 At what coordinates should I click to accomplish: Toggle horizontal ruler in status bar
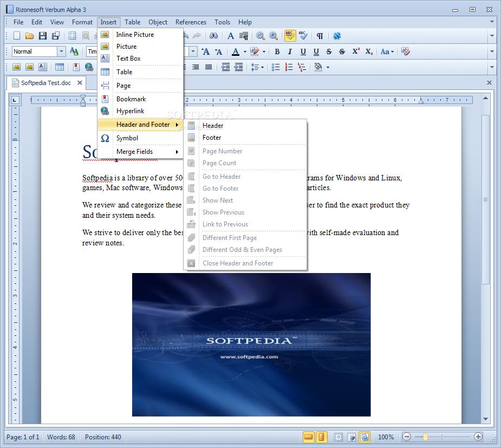(308, 437)
